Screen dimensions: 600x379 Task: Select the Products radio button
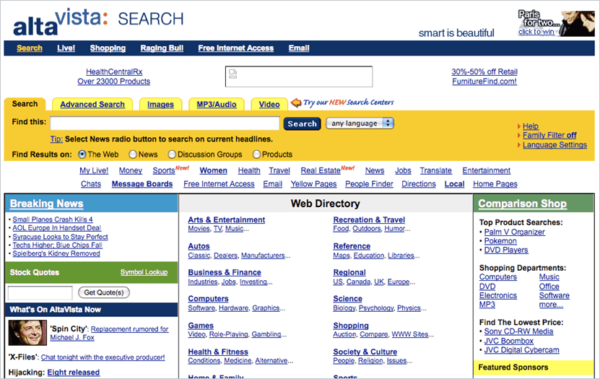(x=256, y=154)
